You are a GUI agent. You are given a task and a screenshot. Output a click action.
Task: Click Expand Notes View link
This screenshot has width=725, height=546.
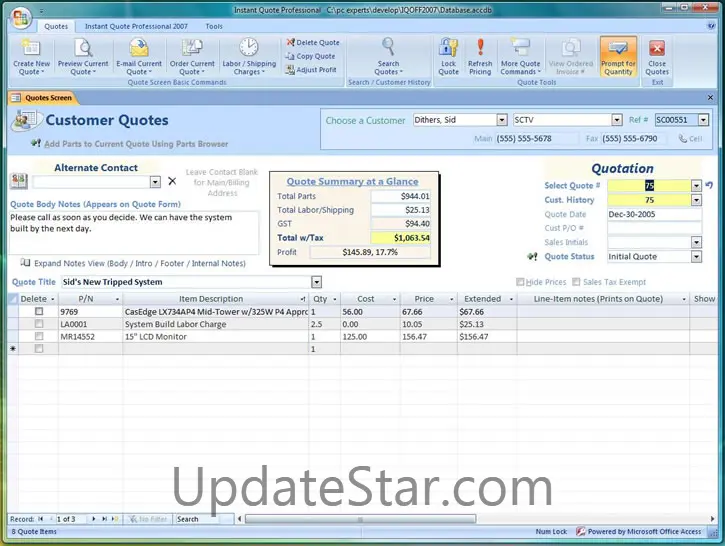pos(139,264)
